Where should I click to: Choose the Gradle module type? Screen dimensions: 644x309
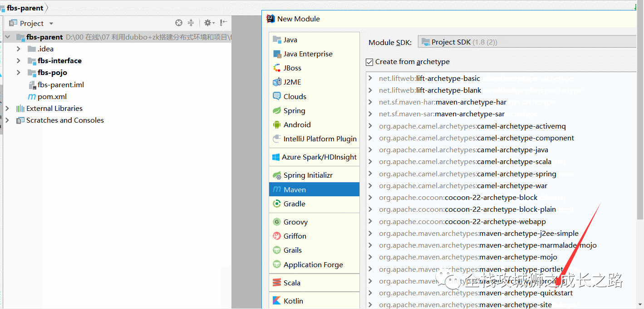[314, 204]
